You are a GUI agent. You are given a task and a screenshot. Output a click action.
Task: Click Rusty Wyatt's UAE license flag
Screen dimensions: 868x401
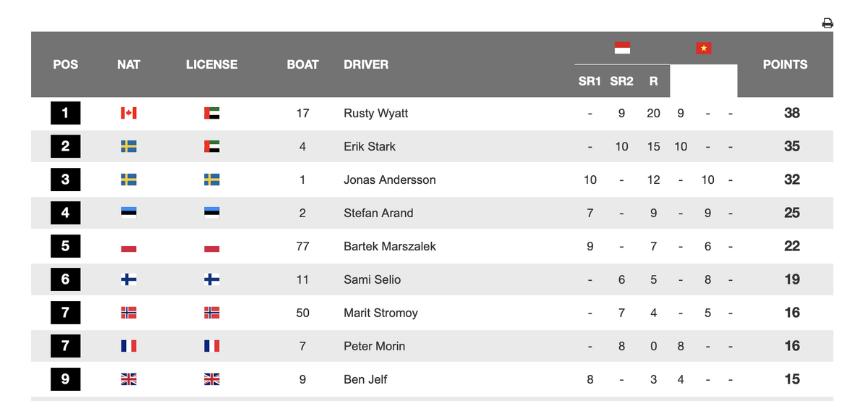212,113
